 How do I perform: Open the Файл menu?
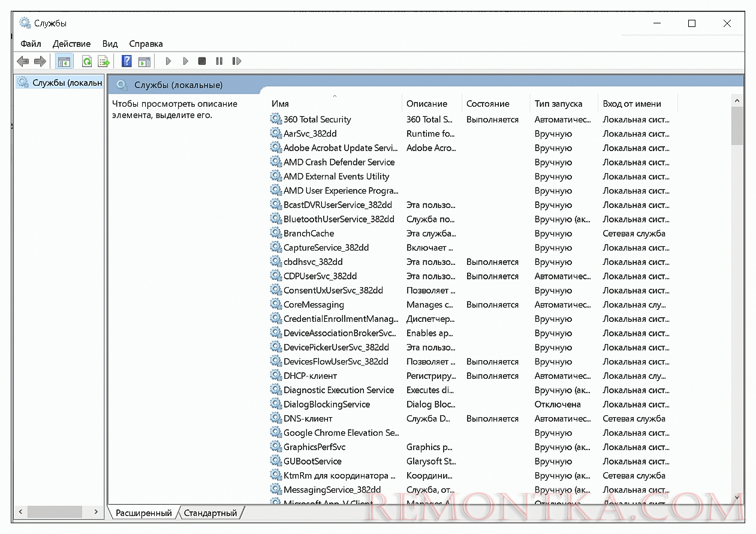point(31,44)
